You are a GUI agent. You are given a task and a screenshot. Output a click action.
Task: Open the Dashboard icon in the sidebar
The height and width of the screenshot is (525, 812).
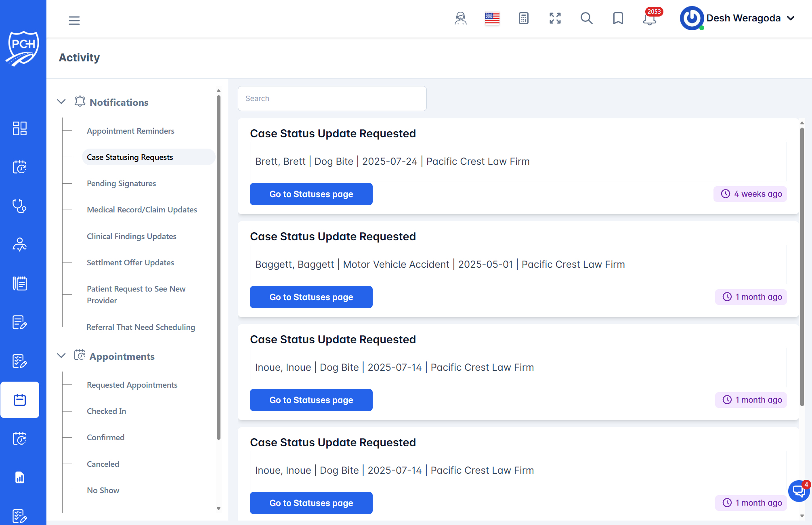(x=19, y=128)
